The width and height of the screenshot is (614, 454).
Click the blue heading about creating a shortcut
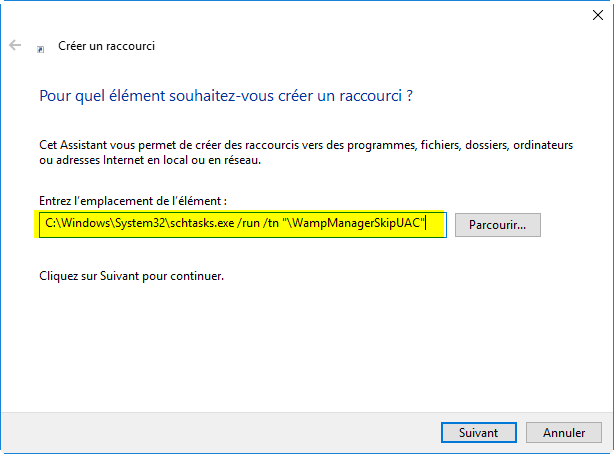tap(226, 96)
